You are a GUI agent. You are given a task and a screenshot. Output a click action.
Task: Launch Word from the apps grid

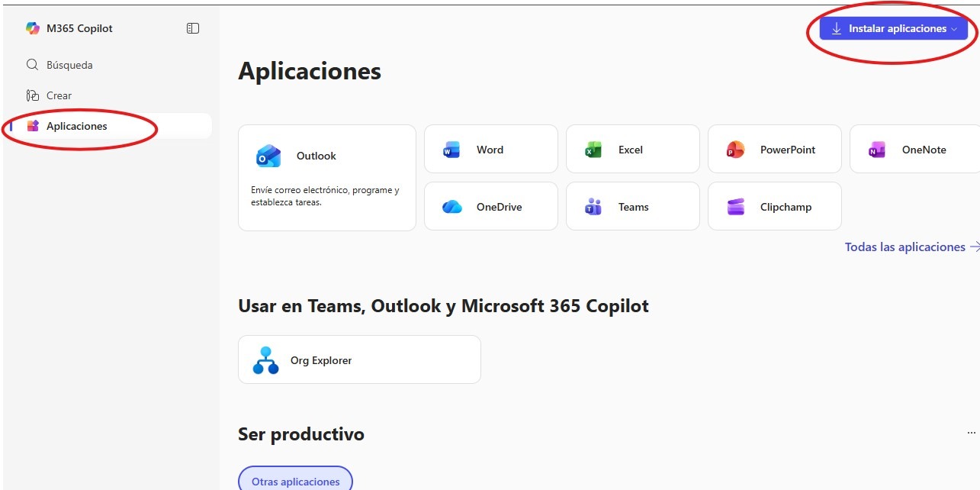(x=490, y=149)
